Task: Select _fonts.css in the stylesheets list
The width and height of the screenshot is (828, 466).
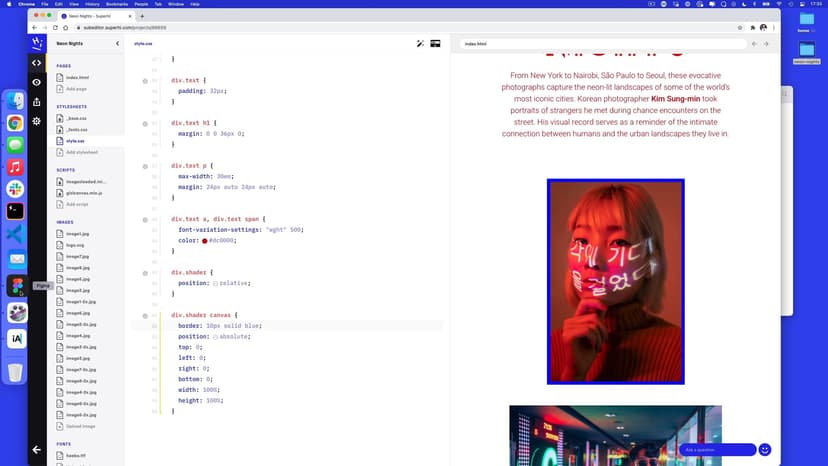Action: [x=75, y=130]
